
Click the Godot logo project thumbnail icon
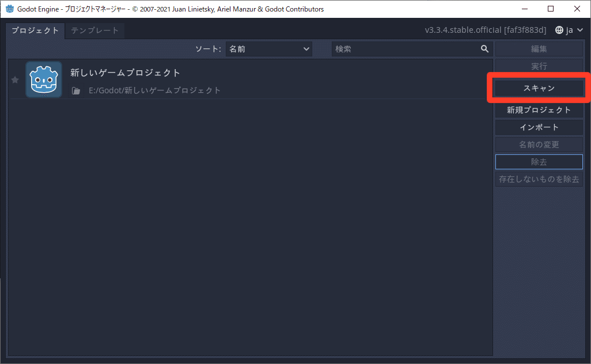point(43,79)
